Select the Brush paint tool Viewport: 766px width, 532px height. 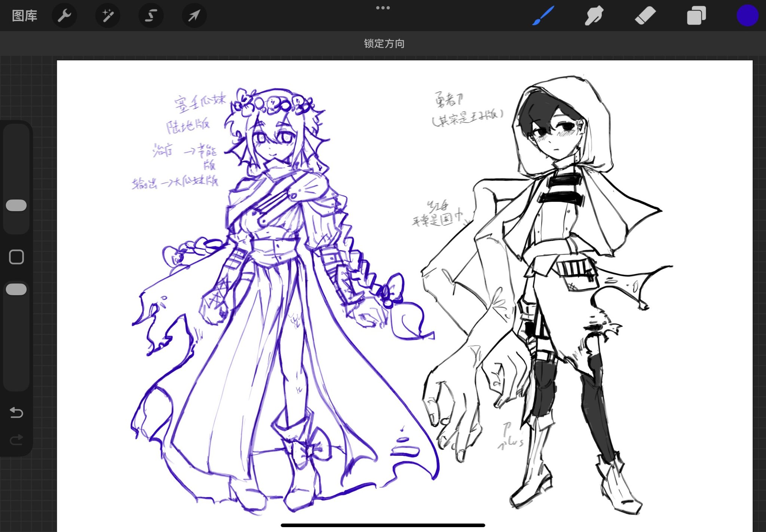[x=543, y=16]
